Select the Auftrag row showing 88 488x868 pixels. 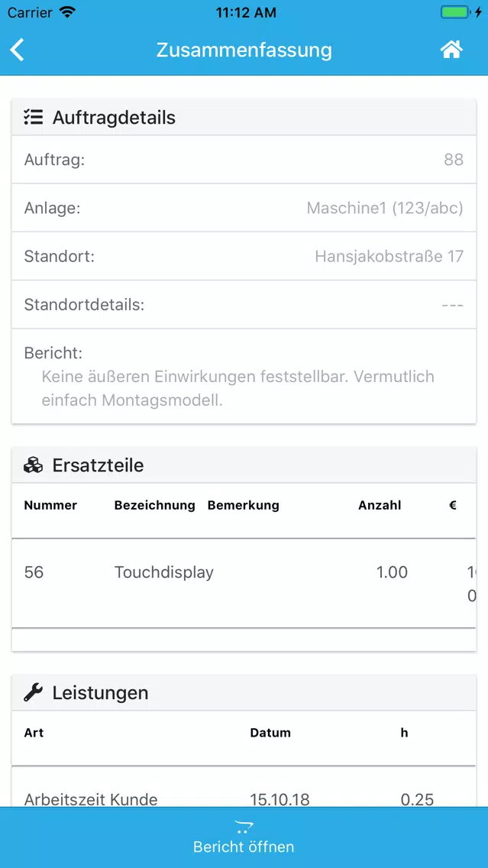click(244, 160)
